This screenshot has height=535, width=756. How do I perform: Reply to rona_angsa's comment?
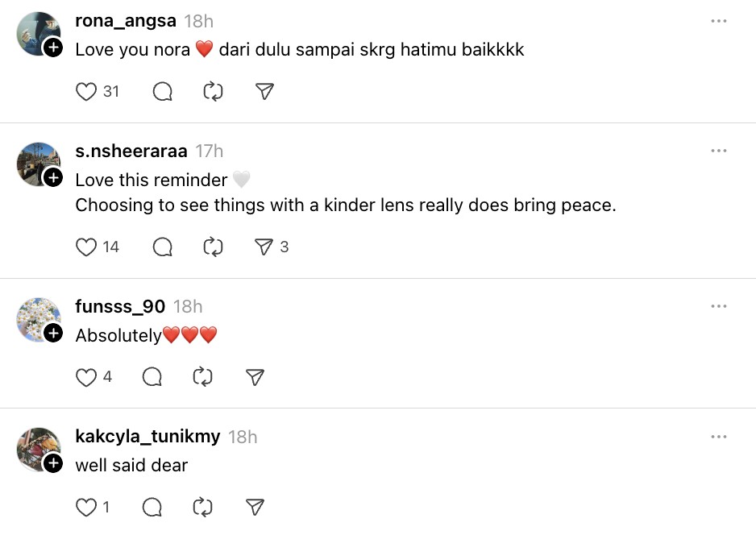[163, 92]
